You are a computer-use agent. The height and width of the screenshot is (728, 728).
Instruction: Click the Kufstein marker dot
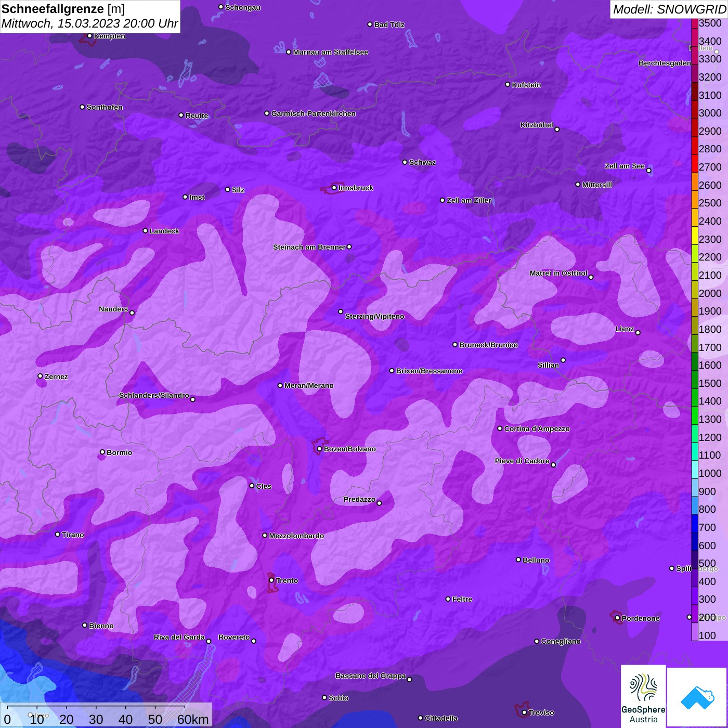[x=508, y=84]
